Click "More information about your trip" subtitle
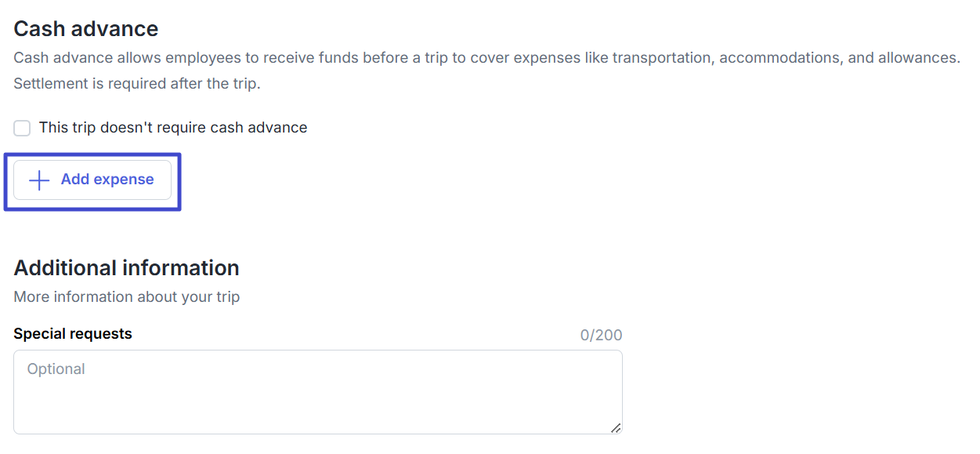This screenshot has width=980, height=454. 127,297
